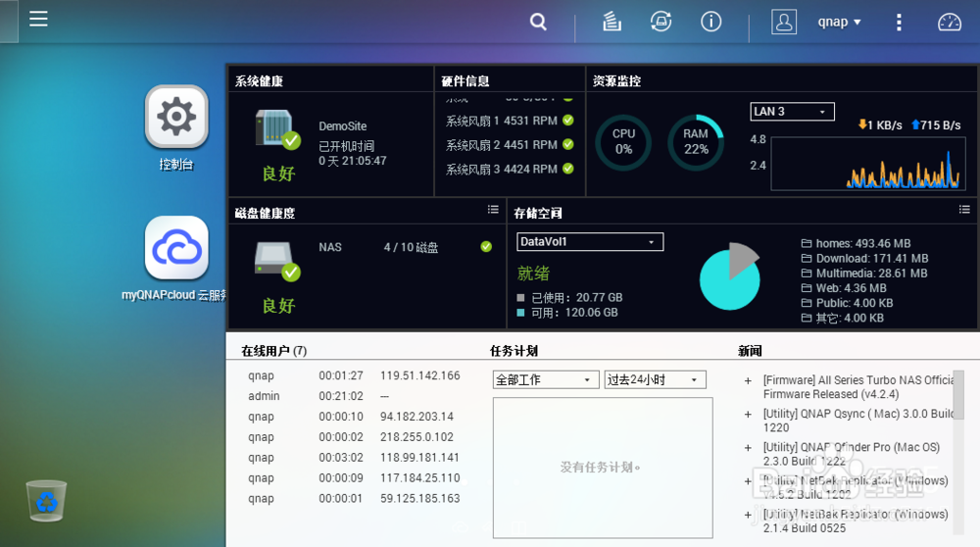980x547 pixels.
Task: Open the past 24 hours dropdown
Action: pos(655,379)
